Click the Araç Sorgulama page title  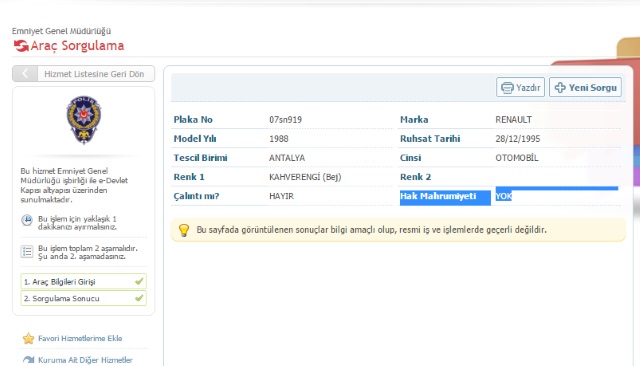tap(77, 46)
